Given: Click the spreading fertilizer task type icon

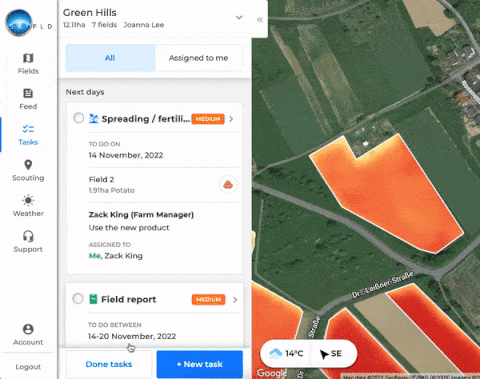Looking at the screenshot, I should [94, 119].
